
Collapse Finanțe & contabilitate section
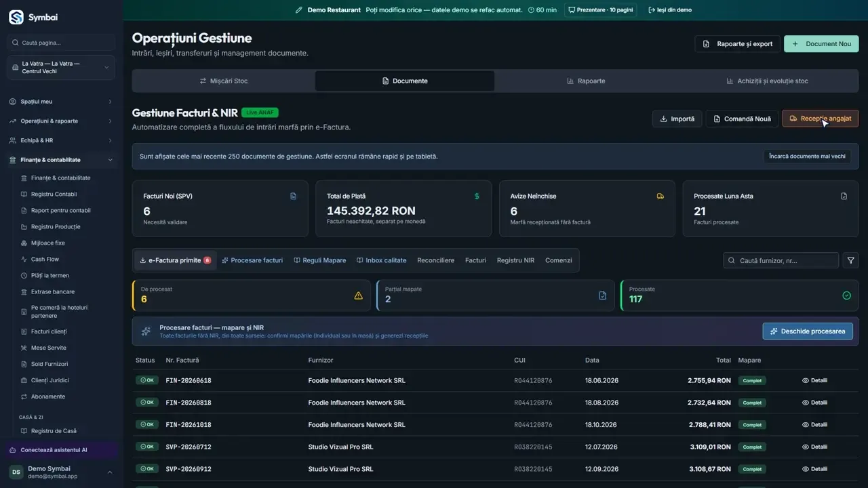(61, 160)
